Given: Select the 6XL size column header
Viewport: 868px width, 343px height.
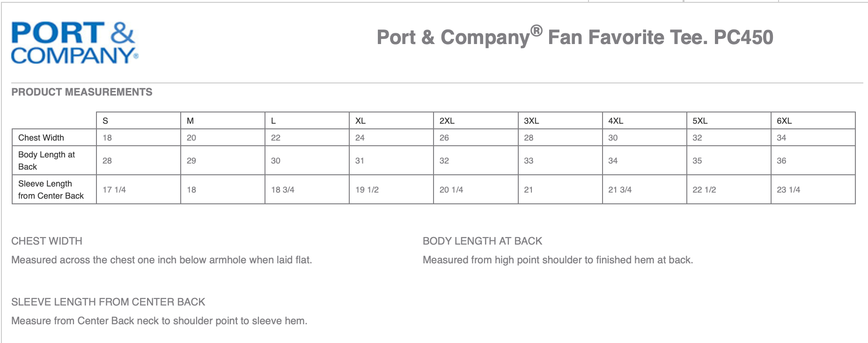Looking at the screenshot, I should 784,121.
